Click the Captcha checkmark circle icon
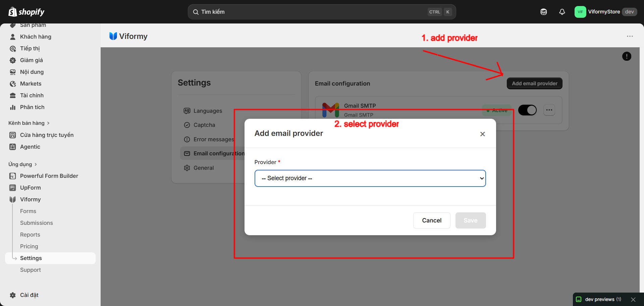The width and height of the screenshot is (644, 306). 187,125
